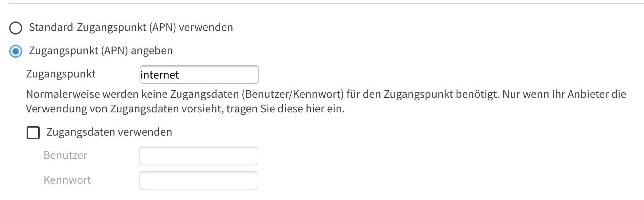The width and height of the screenshot is (644, 200).
Task: Click the 'Standard-Zugangspunkt (APN) verwenden' label text
Action: point(131,28)
